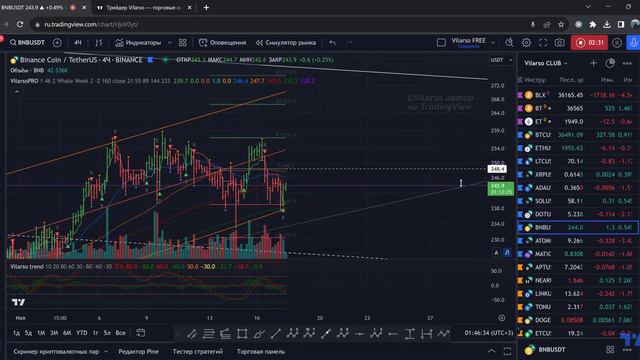Select the horizontal lines fib tool icon
This screenshot has height=360, width=640.
(209, 334)
